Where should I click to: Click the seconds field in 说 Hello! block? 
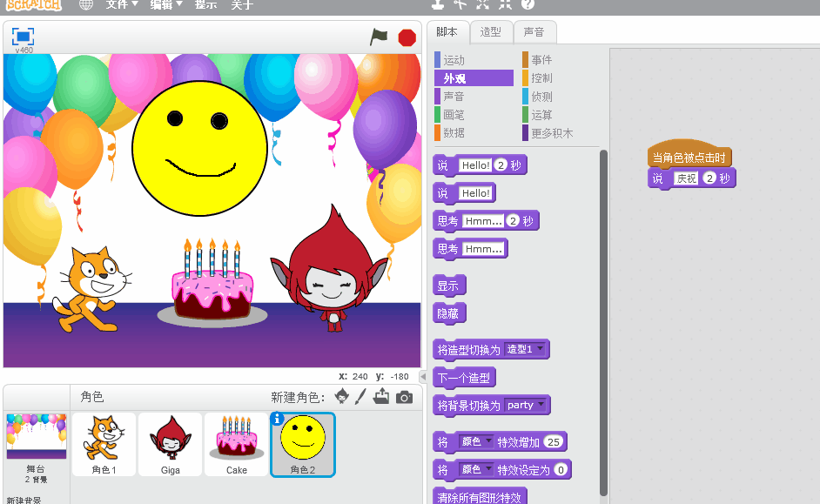coord(501,165)
